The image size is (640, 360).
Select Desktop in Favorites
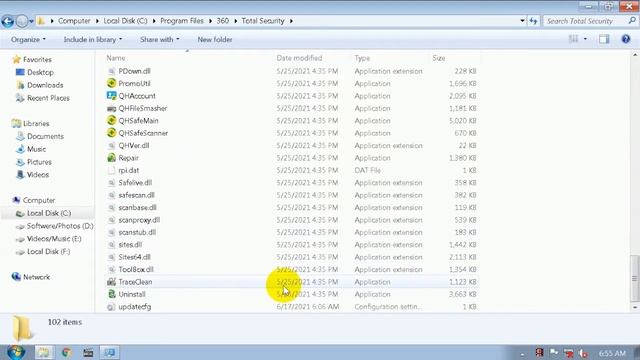(40, 72)
